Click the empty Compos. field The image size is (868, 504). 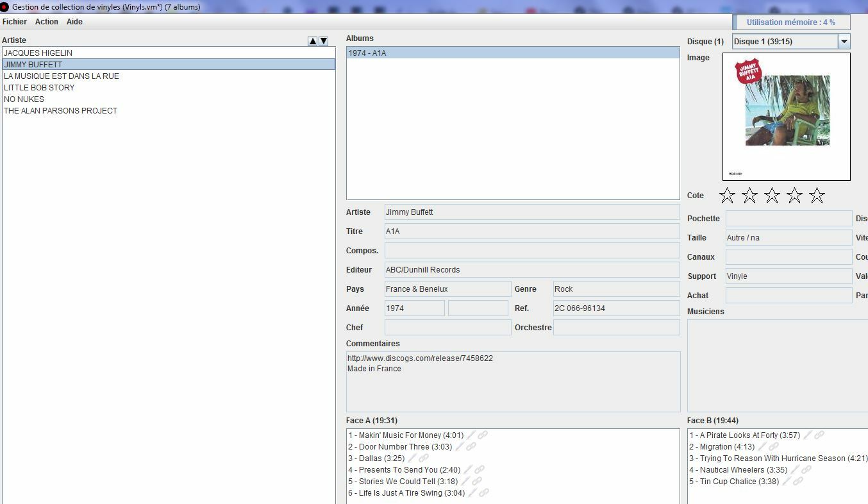(x=532, y=251)
